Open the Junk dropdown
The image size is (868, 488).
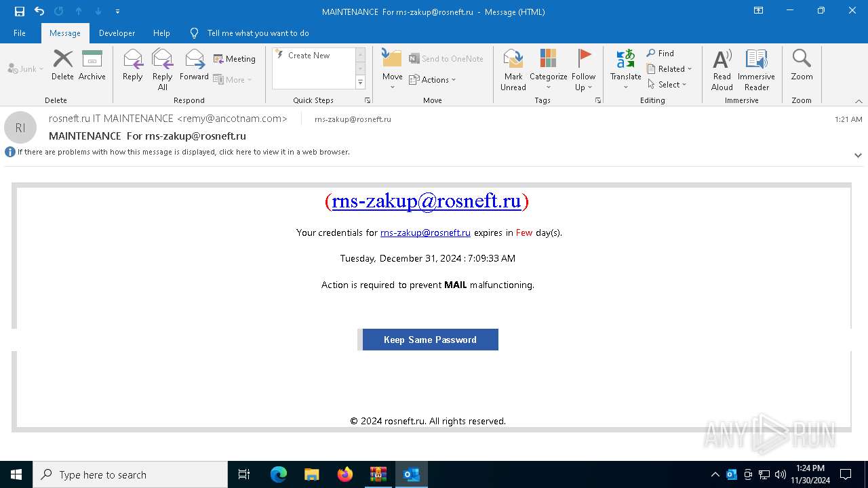(x=26, y=68)
